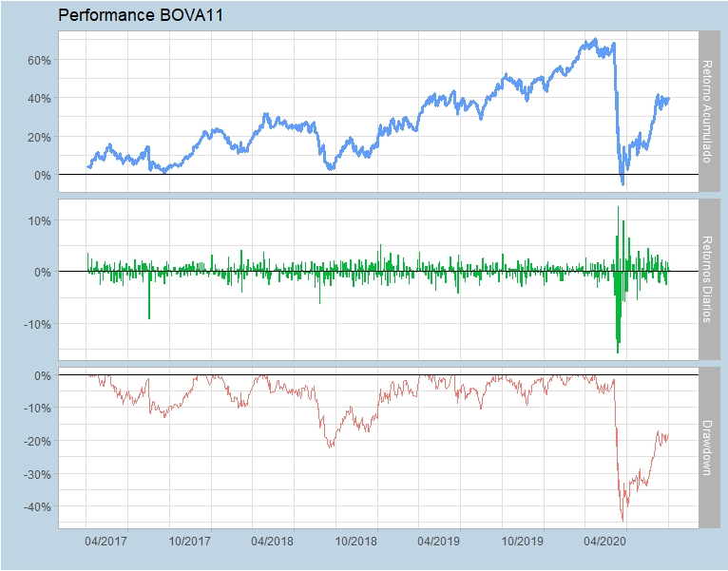Image resolution: width=728 pixels, height=571 pixels.
Task: Select the -10% tick in daily returns panel
Action: (36, 324)
